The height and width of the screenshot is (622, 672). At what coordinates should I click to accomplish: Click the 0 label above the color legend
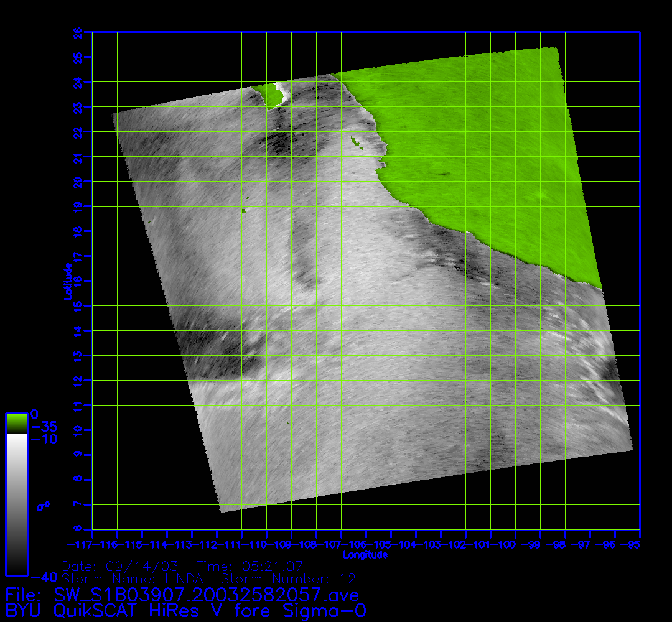(x=35, y=414)
